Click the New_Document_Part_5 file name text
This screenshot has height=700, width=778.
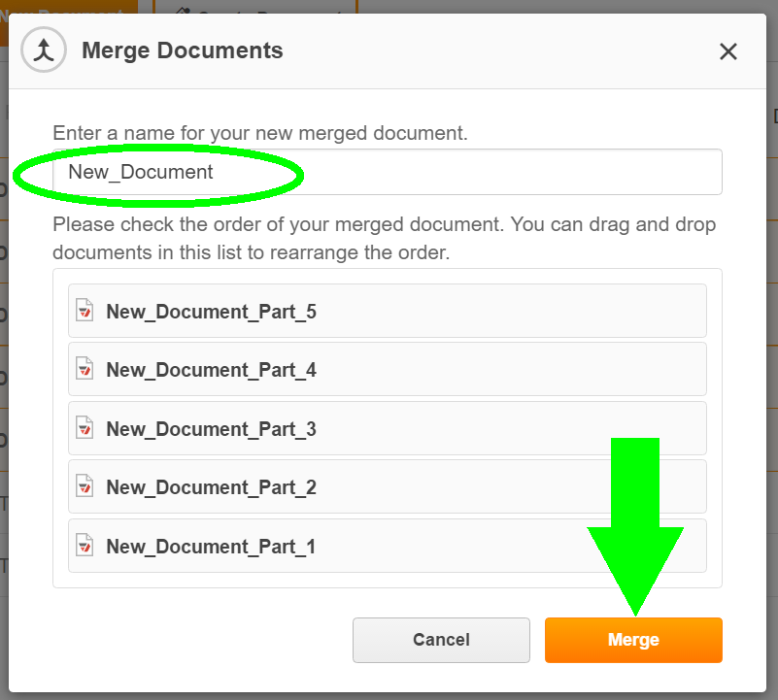tap(212, 312)
